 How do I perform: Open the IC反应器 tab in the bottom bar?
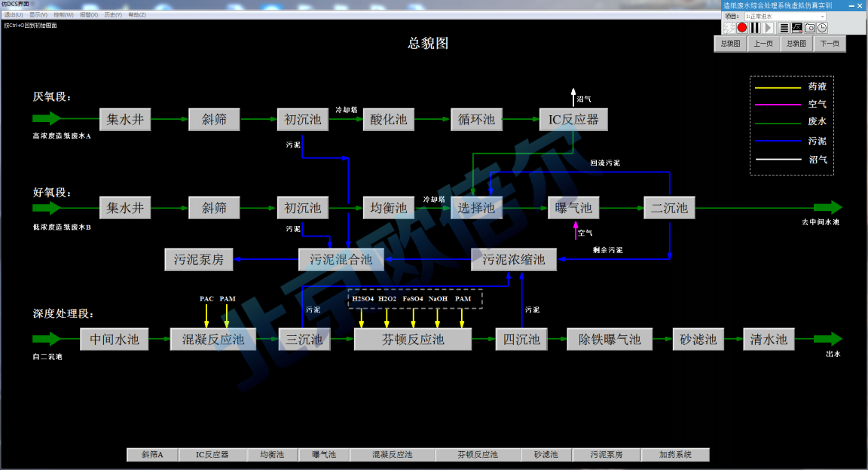point(212,454)
